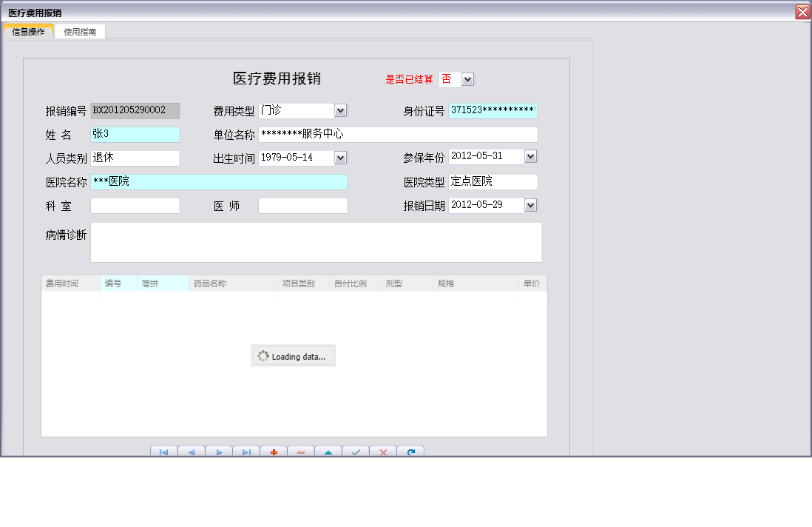This screenshot has width=812, height=527.
Task: Go to the previous record
Action: click(192, 451)
